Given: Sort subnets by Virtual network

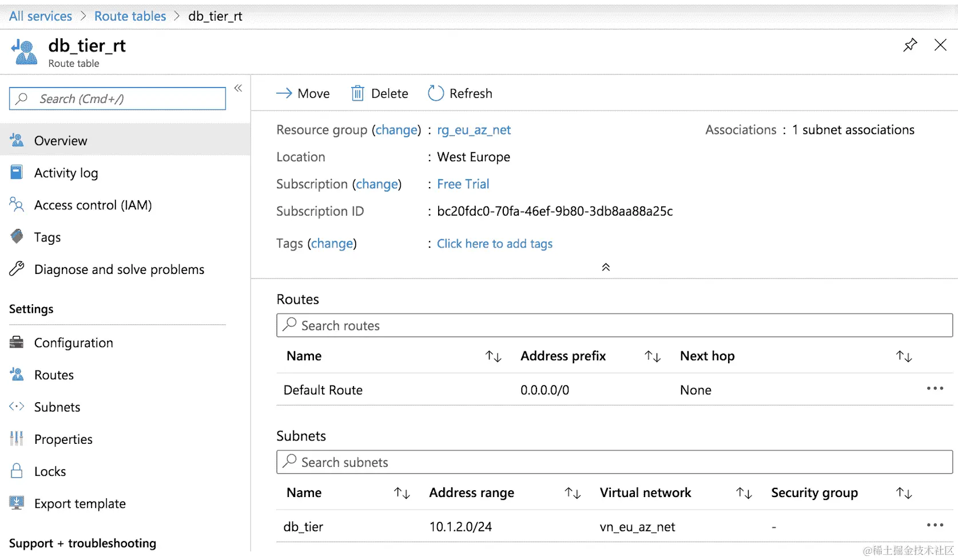Looking at the screenshot, I should point(744,493).
